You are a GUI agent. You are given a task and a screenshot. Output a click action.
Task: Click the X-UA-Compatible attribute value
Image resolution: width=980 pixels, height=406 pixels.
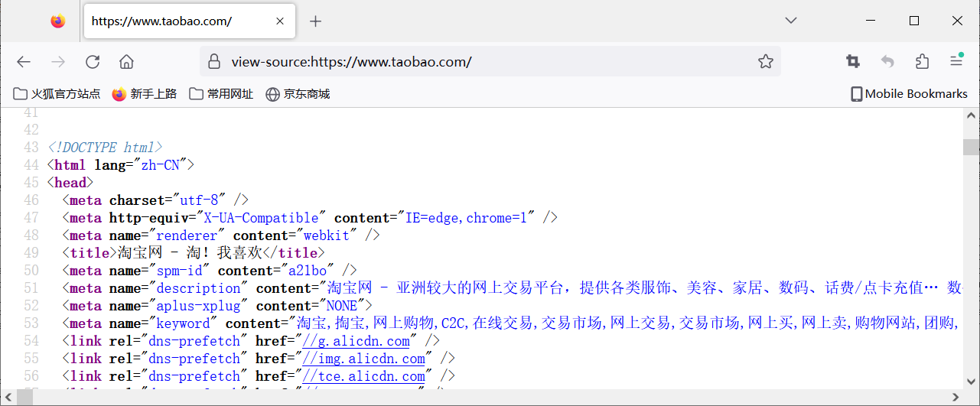click(262, 218)
